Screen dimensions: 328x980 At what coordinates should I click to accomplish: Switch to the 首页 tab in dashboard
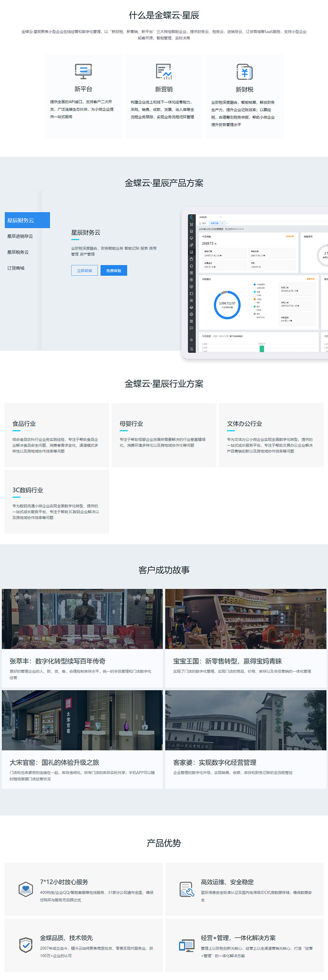point(203,223)
